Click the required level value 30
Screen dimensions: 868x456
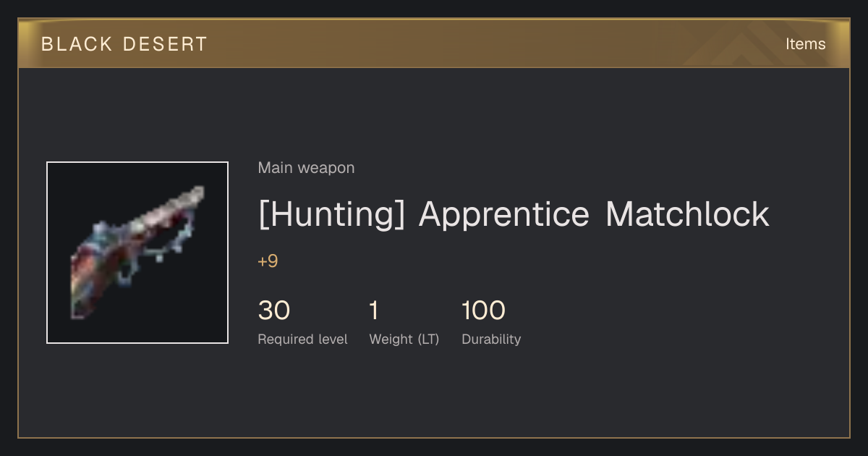(274, 311)
